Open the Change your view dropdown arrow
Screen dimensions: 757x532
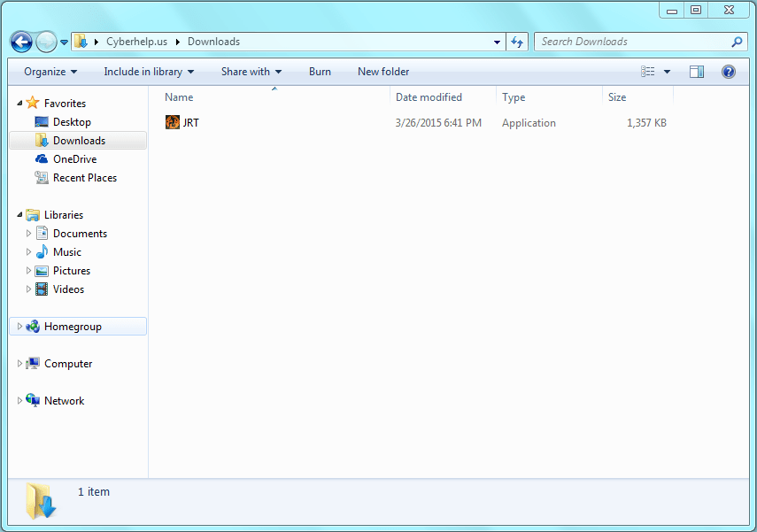666,72
